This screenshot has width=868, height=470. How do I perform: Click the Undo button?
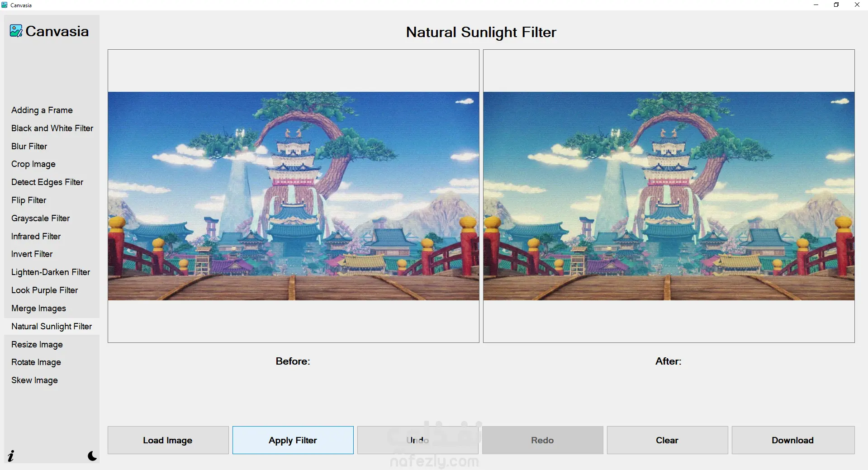coord(418,440)
